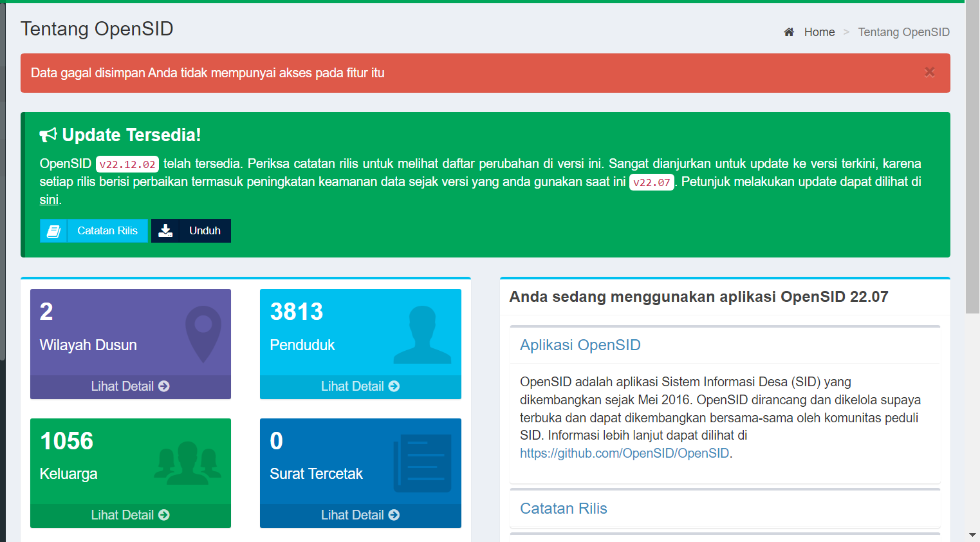Viewport: 980px width, 542px height.
Task: Open Lihat Detail for Penduduk
Action: point(360,386)
